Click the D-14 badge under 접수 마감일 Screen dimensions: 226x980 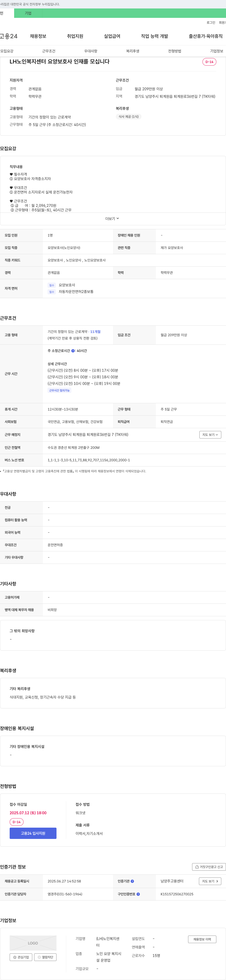(x=16, y=822)
